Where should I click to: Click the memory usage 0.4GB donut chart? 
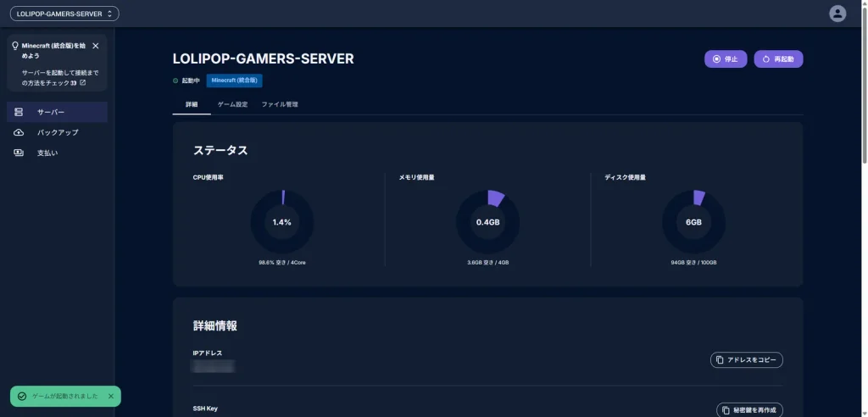tap(487, 222)
